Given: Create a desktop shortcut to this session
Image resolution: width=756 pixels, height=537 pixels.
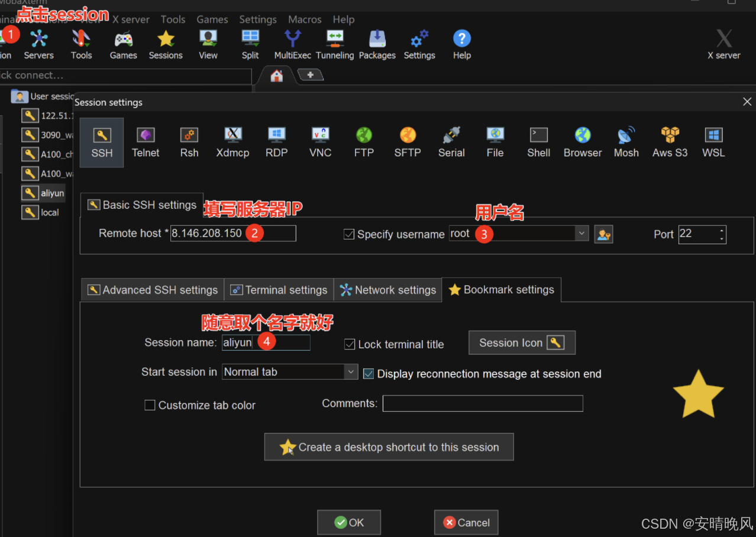Looking at the screenshot, I should 389,447.
